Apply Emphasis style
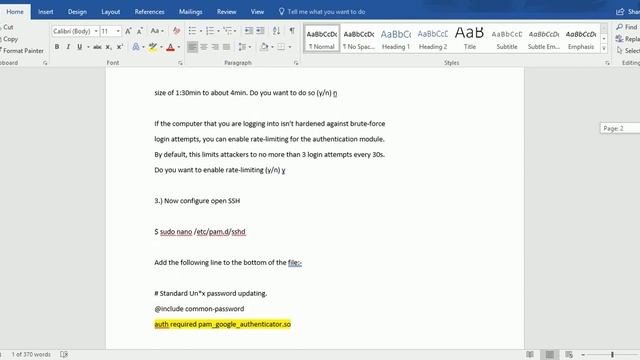Screen dimensions: 640x360 [581, 38]
